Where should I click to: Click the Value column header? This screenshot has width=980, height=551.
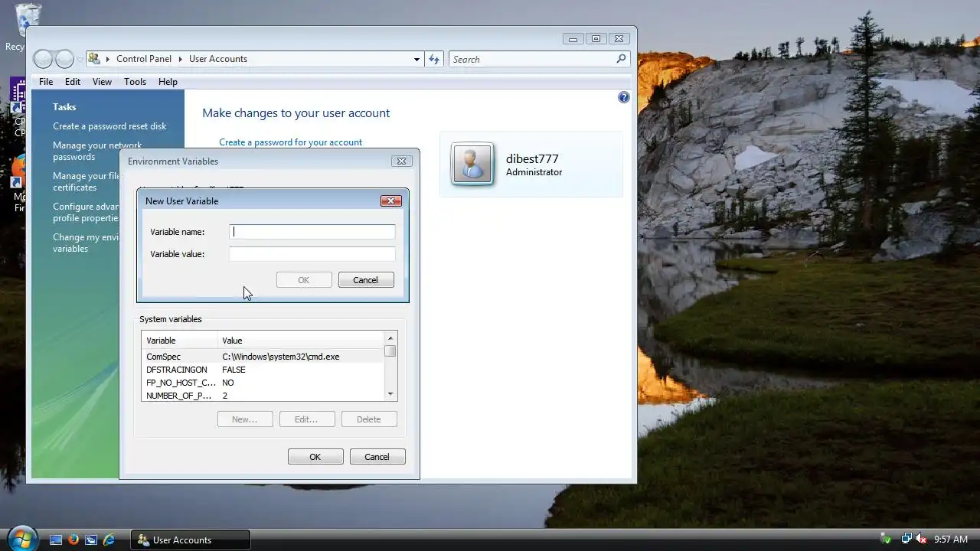click(301, 341)
